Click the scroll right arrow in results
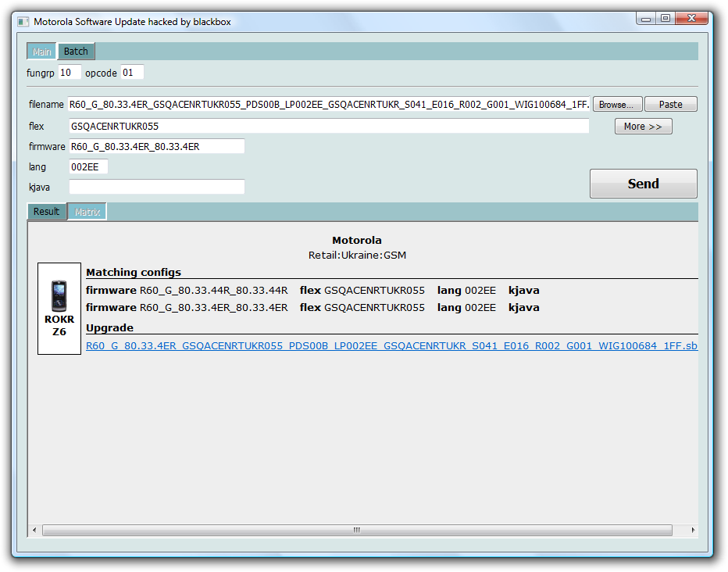 click(693, 531)
